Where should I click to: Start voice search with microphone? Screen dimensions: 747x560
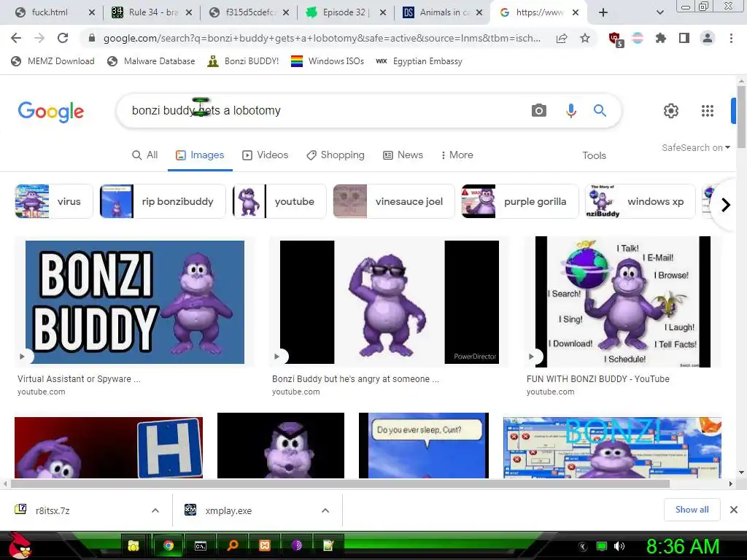coord(570,111)
